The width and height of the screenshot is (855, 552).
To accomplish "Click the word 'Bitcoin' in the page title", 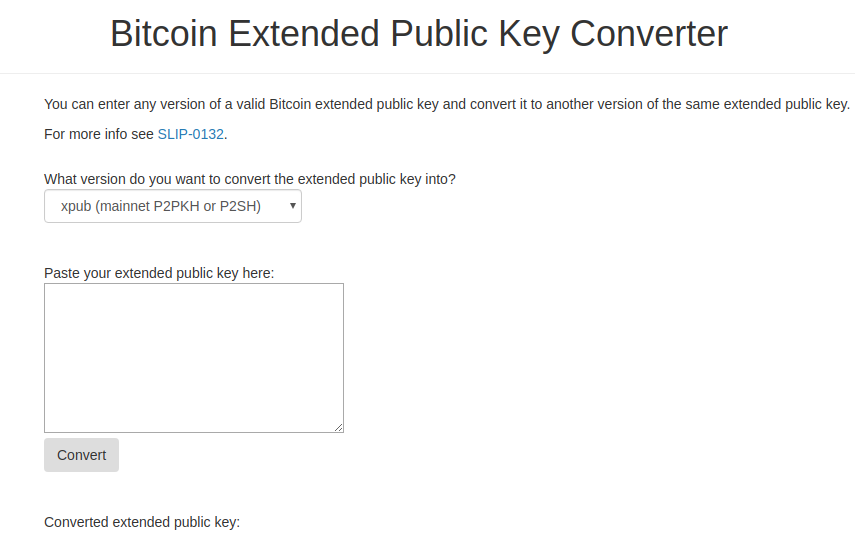I will 163,34.
